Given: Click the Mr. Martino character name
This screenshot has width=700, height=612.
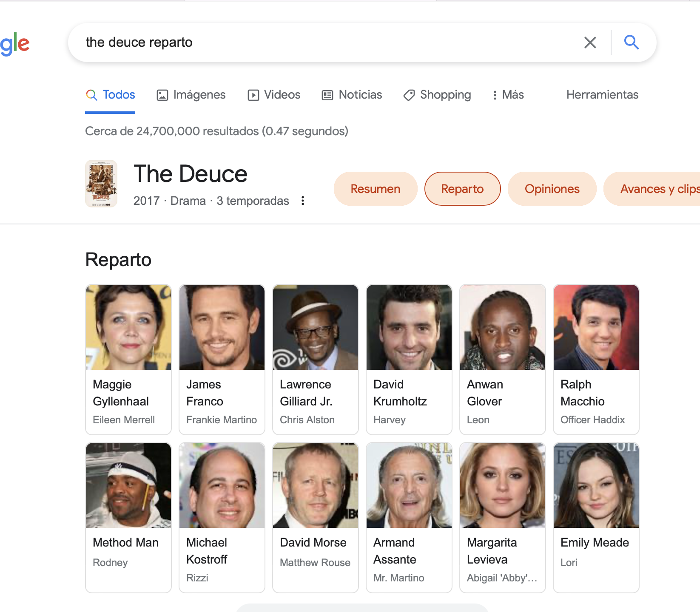Looking at the screenshot, I should pos(399,578).
